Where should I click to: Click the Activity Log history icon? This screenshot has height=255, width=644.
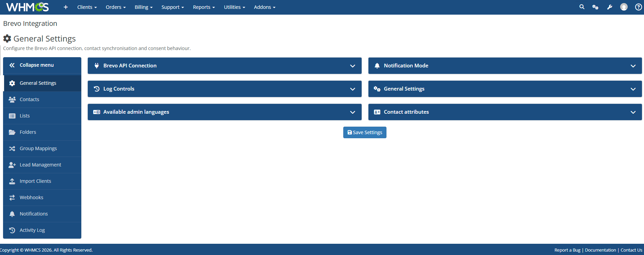pos(12,230)
